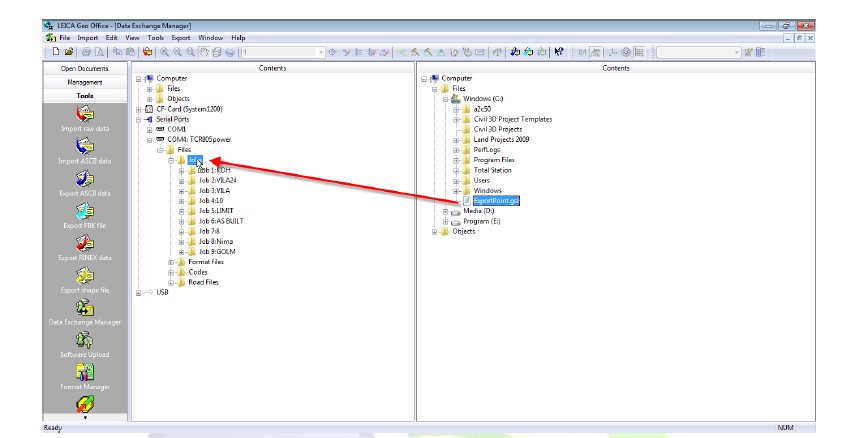Click the Copy toolbar icon
Viewport: 861px width, 438px height.
pos(117,52)
